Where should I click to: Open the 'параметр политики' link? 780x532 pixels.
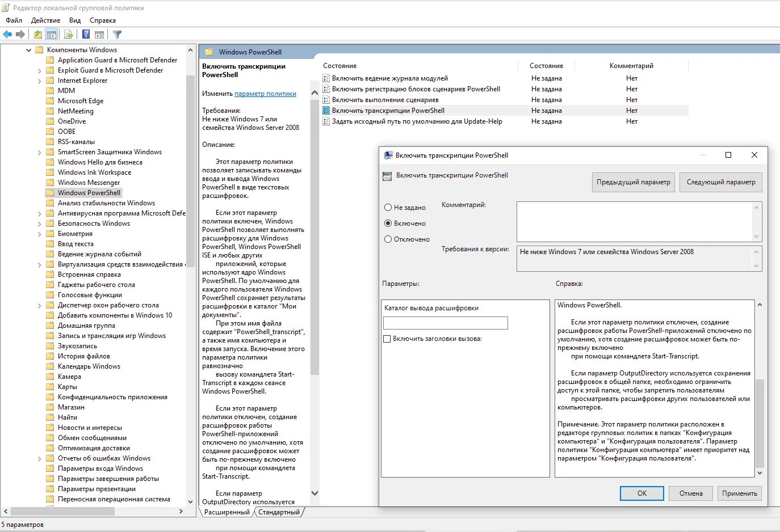pos(265,94)
